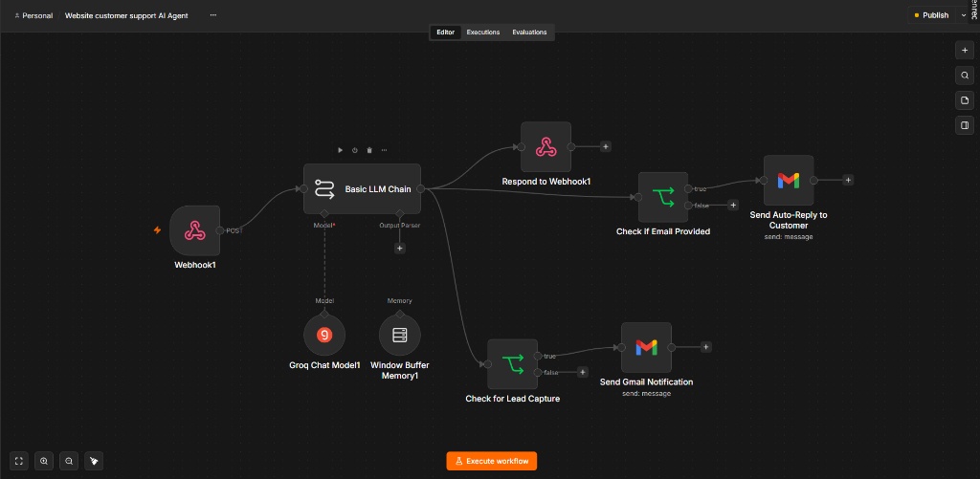Image resolution: width=980 pixels, height=479 pixels.
Task: Add node after Send Gmail Notification
Action: point(705,347)
